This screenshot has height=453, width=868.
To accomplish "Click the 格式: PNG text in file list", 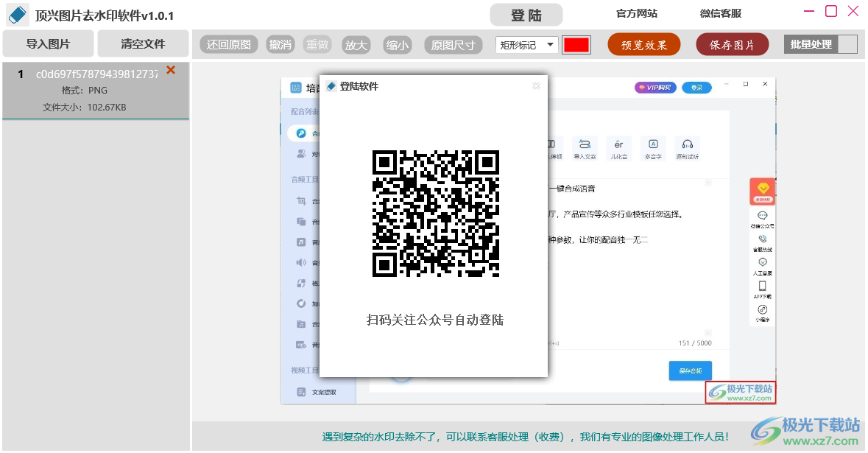I will click(85, 91).
